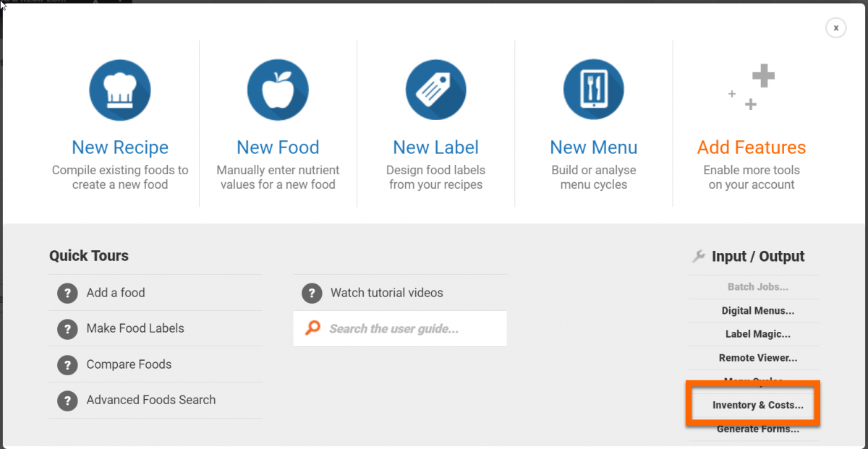Open the Inventory & Costs menu item
The image size is (868, 449).
tap(757, 405)
